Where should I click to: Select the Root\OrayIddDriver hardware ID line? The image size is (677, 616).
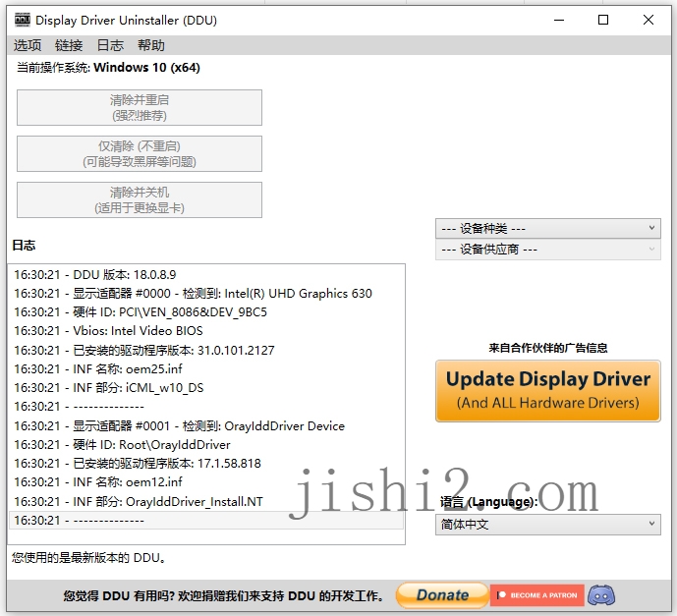[206, 445]
